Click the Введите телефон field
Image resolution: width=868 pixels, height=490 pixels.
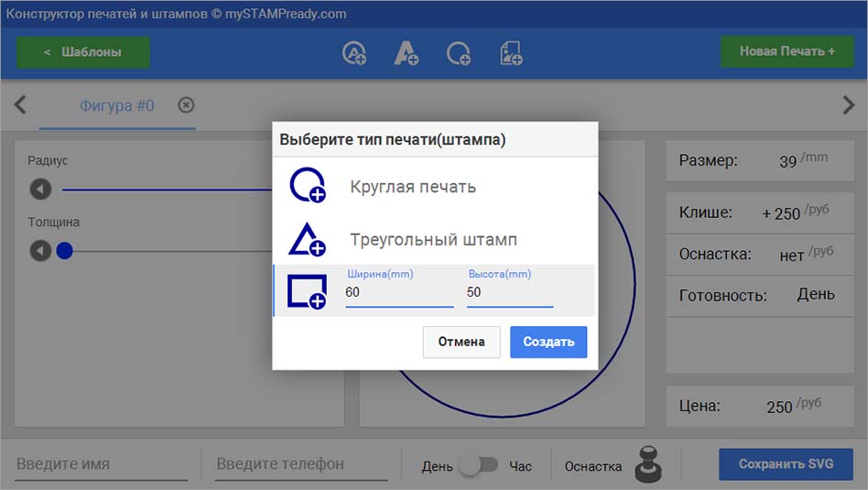click(x=301, y=464)
